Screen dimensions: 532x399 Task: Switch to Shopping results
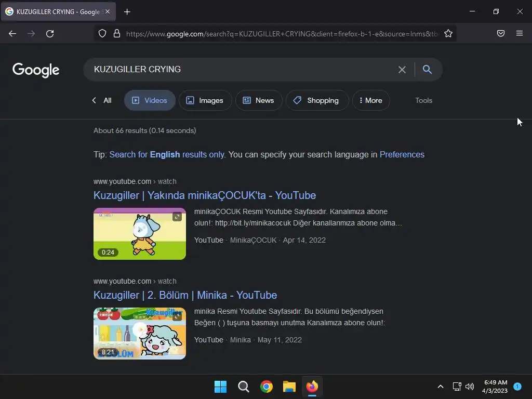point(317,100)
